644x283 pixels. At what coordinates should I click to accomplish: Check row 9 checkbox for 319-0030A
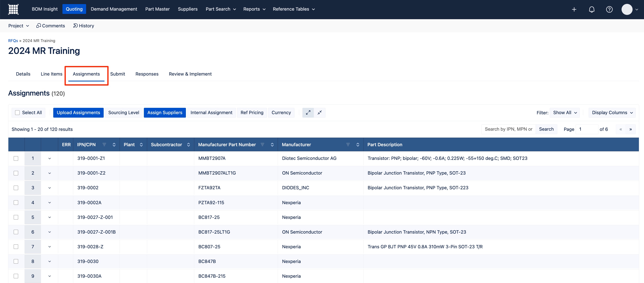click(x=16, y=276)
